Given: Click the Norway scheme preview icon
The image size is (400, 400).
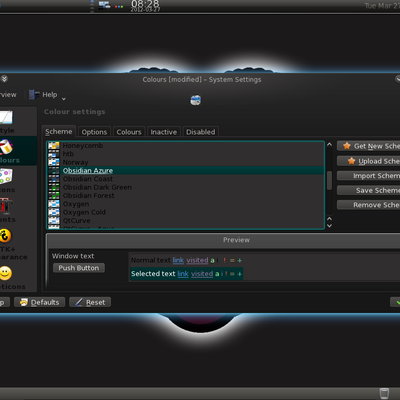Looking at the screenshot, I should click(54, 162).
